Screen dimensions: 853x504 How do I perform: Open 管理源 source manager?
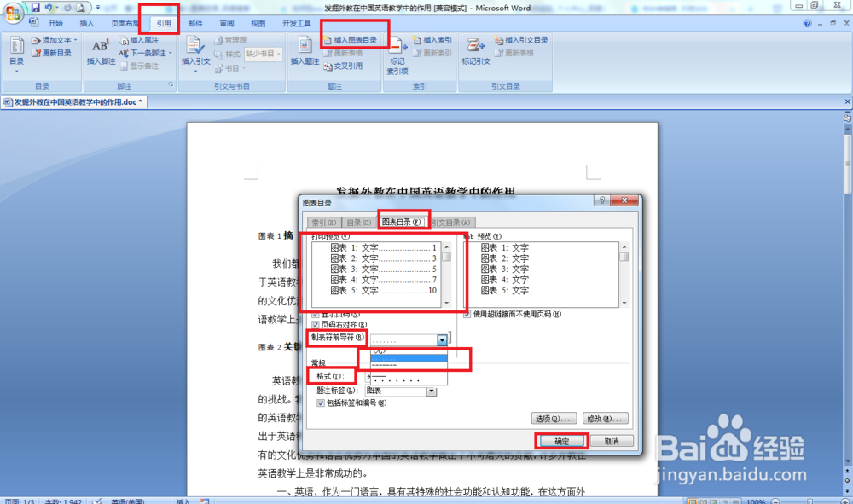(230, 40)
